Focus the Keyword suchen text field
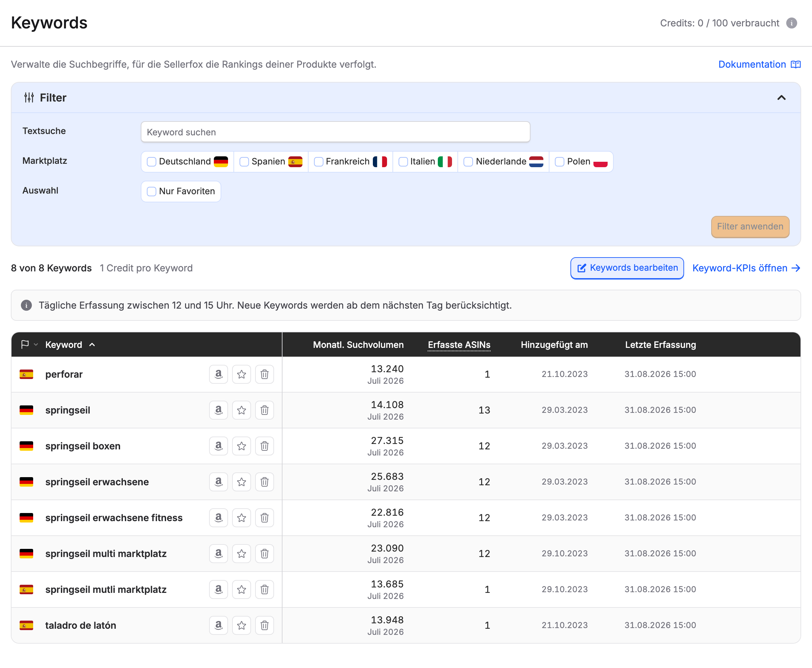812x668 pixels. [x=335, y=132]
